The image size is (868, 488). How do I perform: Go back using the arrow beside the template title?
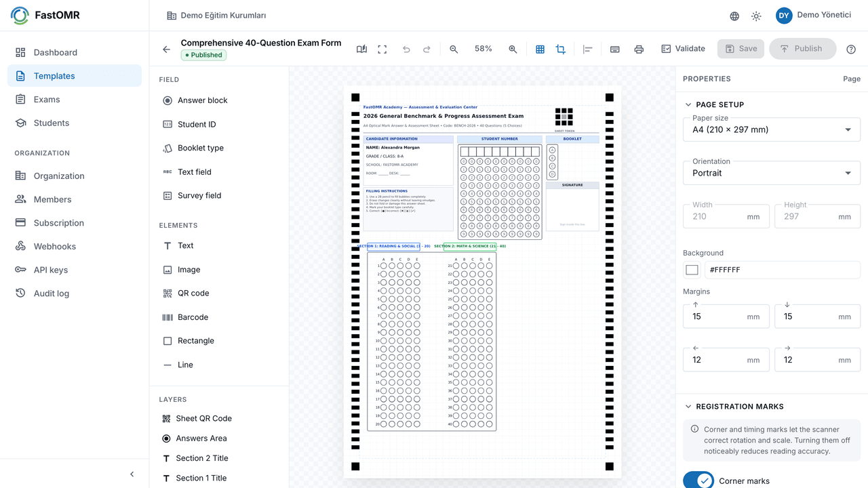166,49
